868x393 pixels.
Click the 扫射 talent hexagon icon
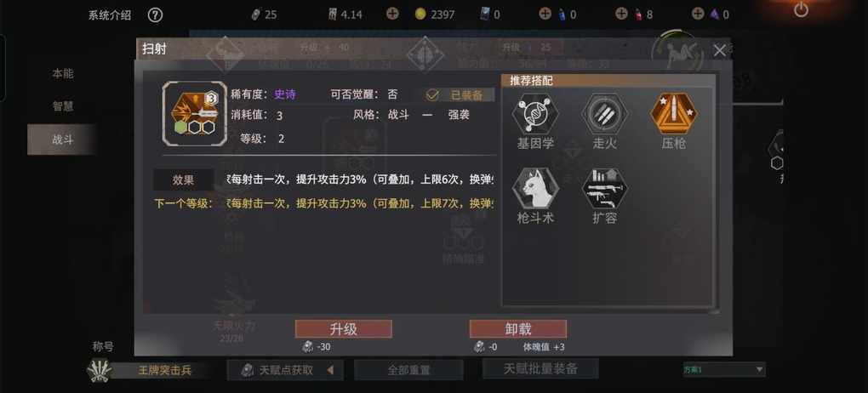coord(194,113)
